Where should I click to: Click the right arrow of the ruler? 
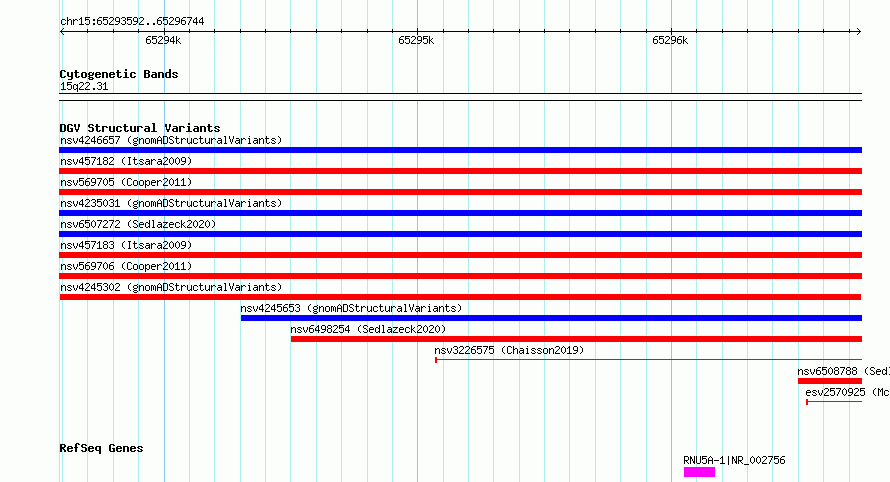[858, 32]
